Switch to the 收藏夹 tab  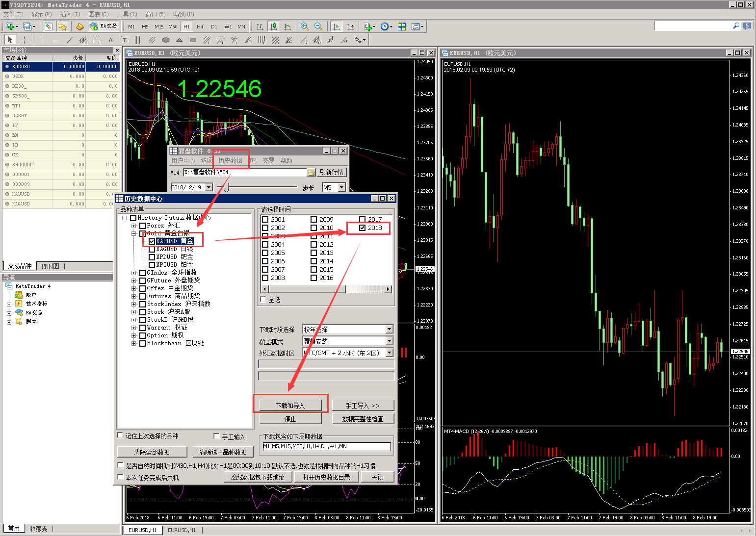38,529
